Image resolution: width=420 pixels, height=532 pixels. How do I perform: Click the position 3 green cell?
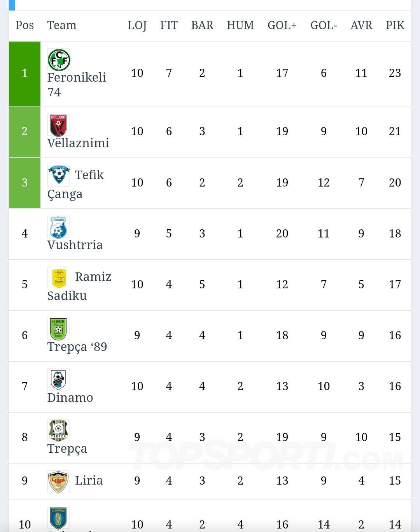pyautogui.click(x=24, y=183)
